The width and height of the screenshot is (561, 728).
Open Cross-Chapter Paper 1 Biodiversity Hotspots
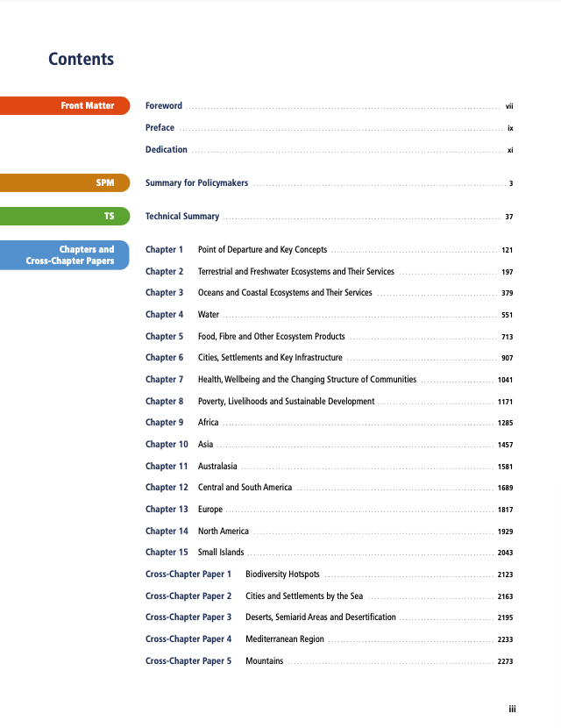[282, 575]
